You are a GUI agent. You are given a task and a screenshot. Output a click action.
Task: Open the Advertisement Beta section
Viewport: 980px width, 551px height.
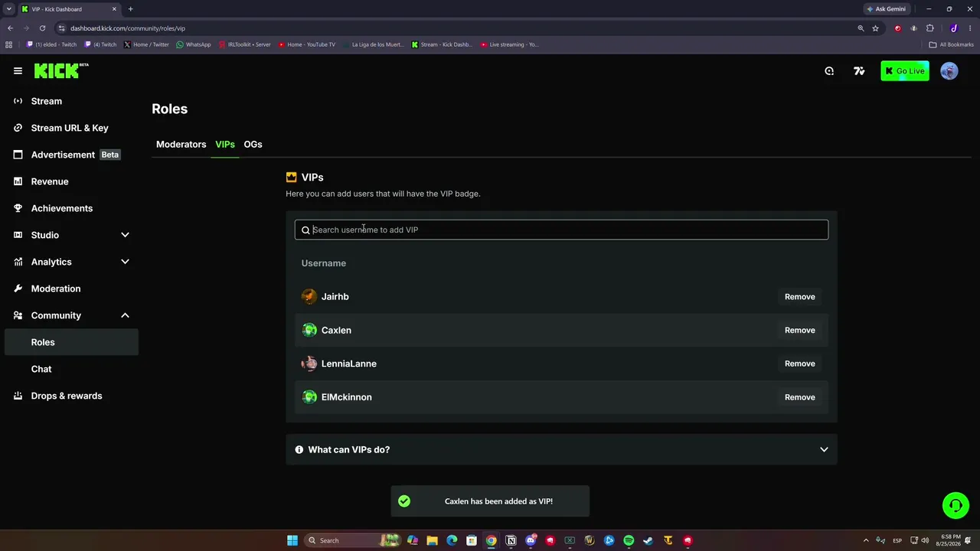[71, 155]
